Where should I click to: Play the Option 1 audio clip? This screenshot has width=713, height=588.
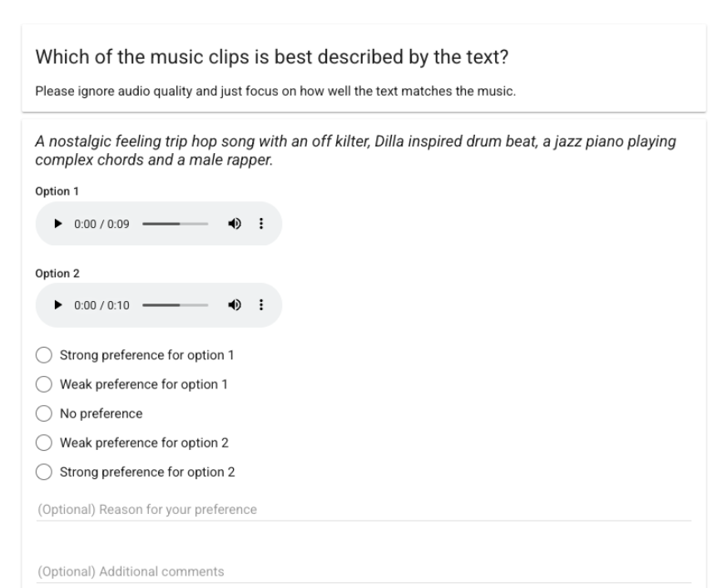coord(57,224)
